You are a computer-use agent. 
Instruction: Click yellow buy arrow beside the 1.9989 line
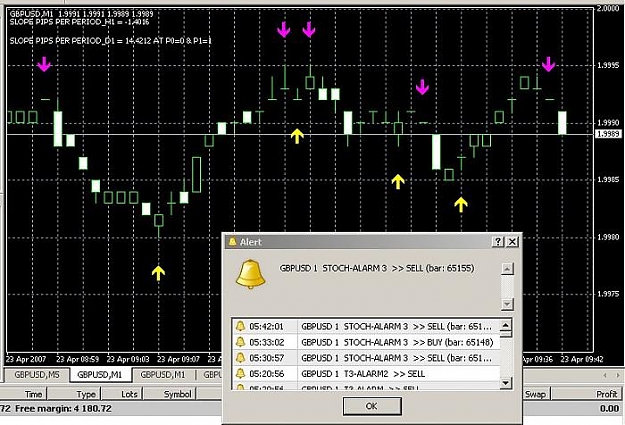[x=297, y=136]
